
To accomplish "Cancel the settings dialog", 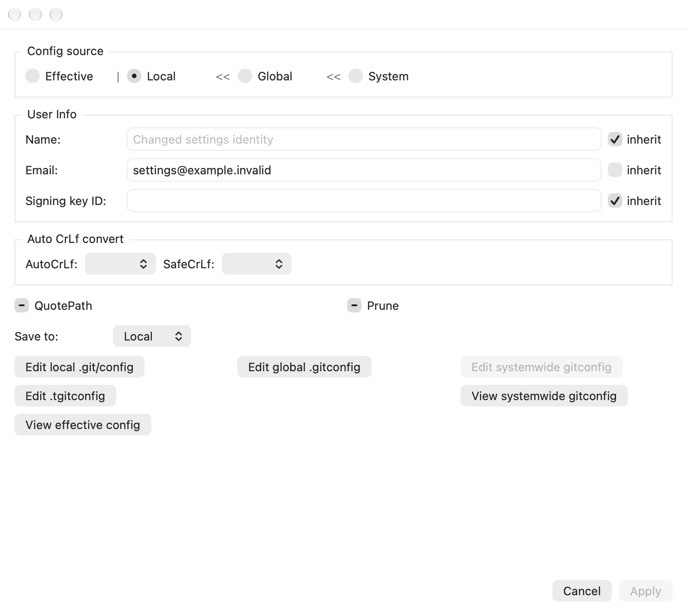I will [582, 591].
